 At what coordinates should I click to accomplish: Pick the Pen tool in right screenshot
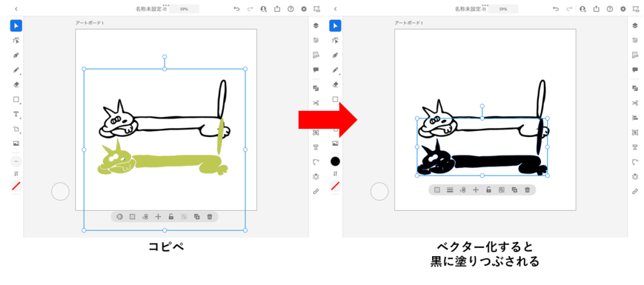335,55
